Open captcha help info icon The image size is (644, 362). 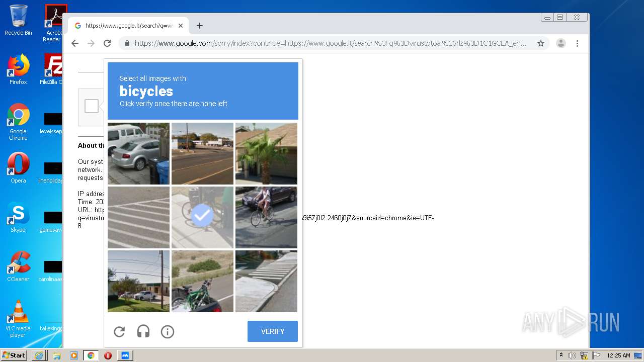(x=168, y=332)
